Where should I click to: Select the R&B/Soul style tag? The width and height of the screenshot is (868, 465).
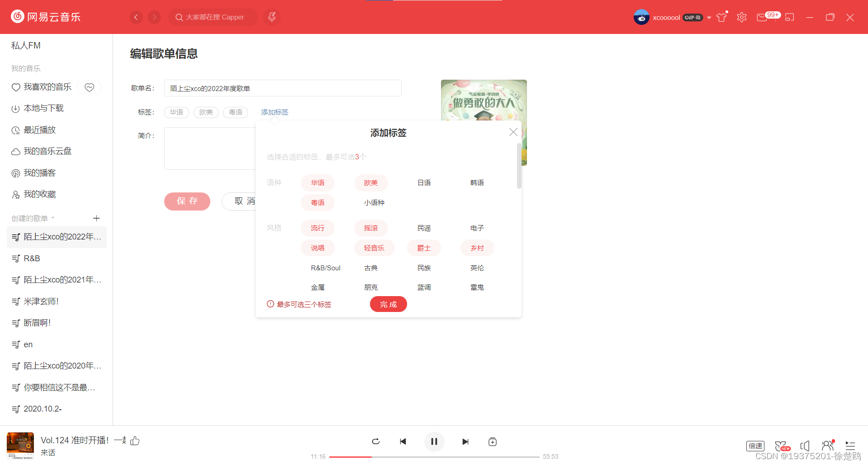tap(326, 268)
